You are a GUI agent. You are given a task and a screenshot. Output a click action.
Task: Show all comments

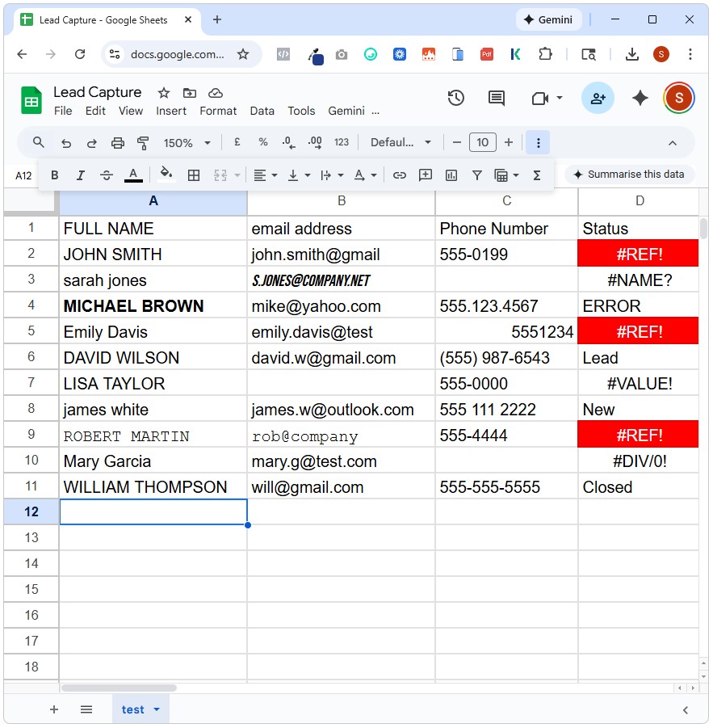point(497,98)
